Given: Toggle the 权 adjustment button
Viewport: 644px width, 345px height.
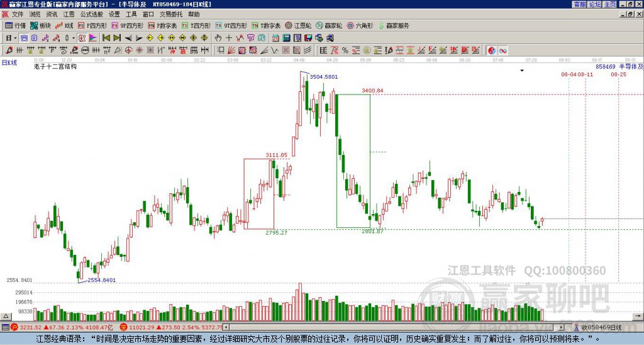Looking at the screenshot, I should 82,38.
